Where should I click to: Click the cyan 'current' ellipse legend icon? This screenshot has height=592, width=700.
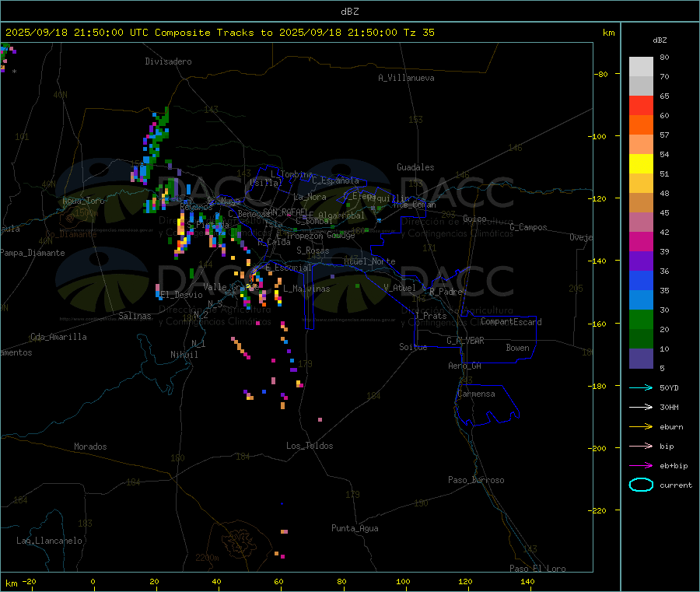click(641, 485)
